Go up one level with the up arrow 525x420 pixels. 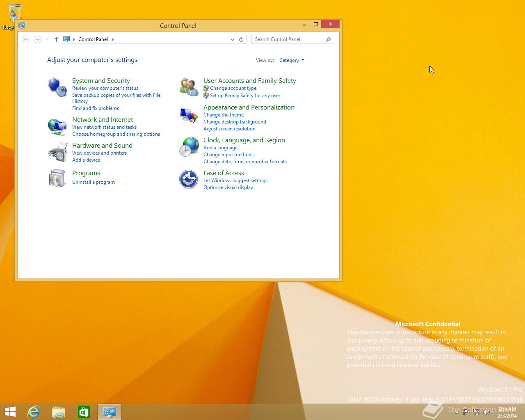pos(57,39)
